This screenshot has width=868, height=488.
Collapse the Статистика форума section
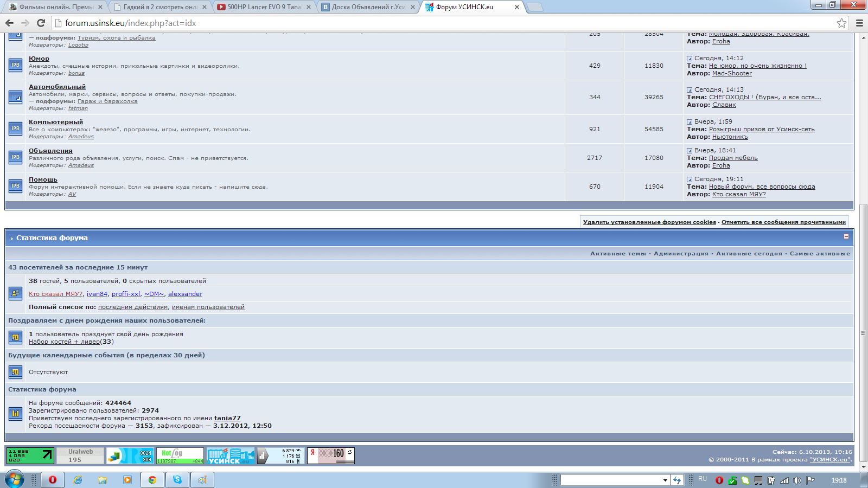(x=846, y=237)
